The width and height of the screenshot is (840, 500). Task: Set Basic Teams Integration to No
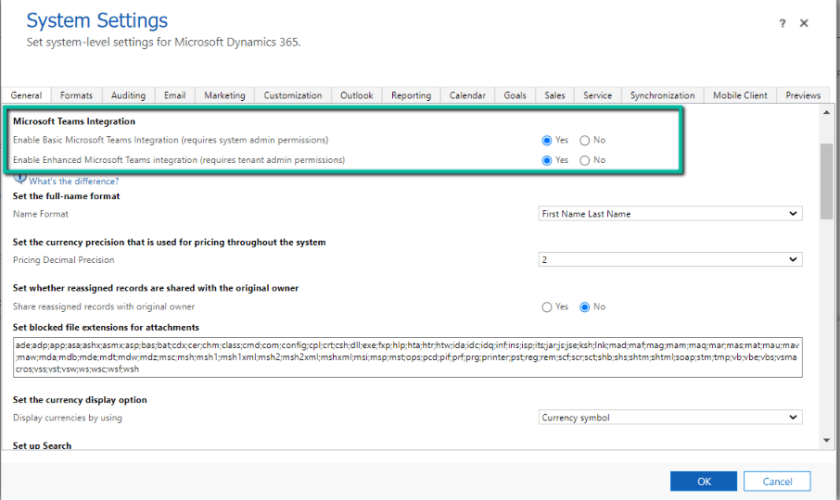[585, 140]
